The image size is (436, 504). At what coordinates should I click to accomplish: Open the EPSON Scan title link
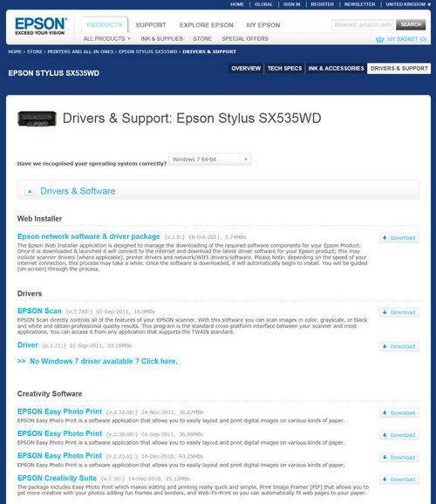39,311
